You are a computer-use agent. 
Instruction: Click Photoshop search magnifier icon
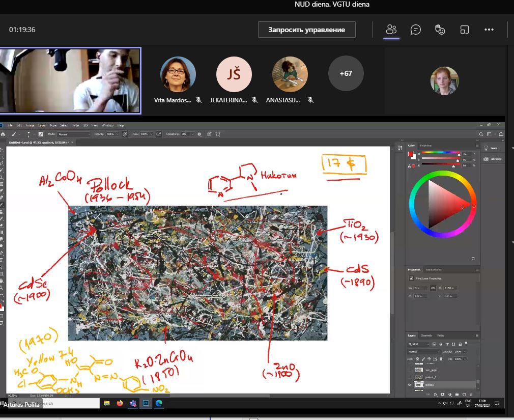tap(481, 134)
